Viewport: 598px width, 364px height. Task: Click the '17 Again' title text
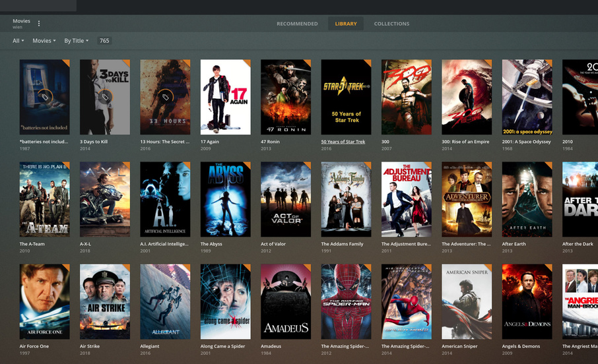pos(210,142)
